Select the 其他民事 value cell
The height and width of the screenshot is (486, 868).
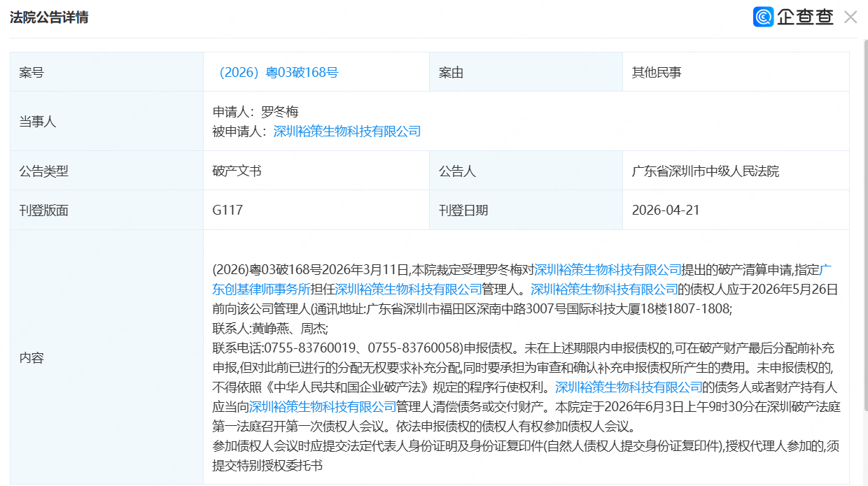coord(736,72)
